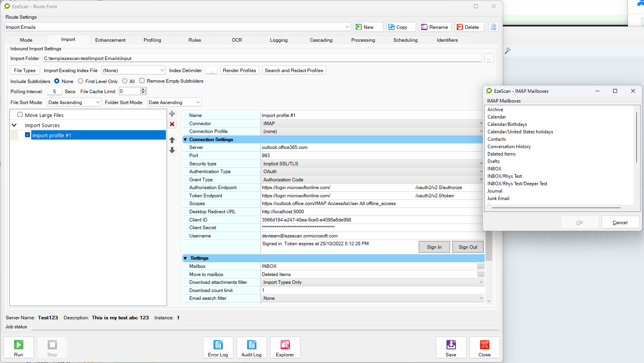Select Junk Email in mailbox list
This screenshot has height=363, width=644.
pyautogui.click(x=498, y=198)
